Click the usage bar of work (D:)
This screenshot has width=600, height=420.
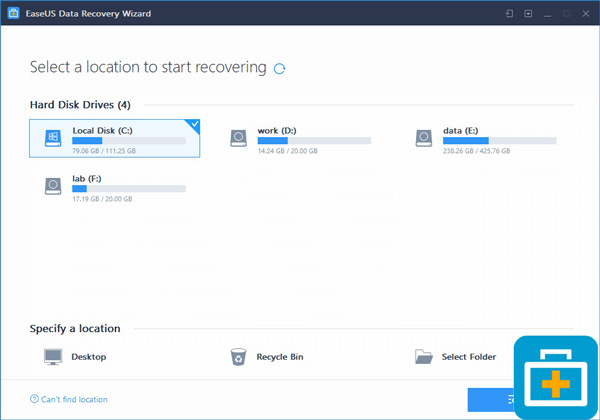pyautogui.click(x=314, y=140)
